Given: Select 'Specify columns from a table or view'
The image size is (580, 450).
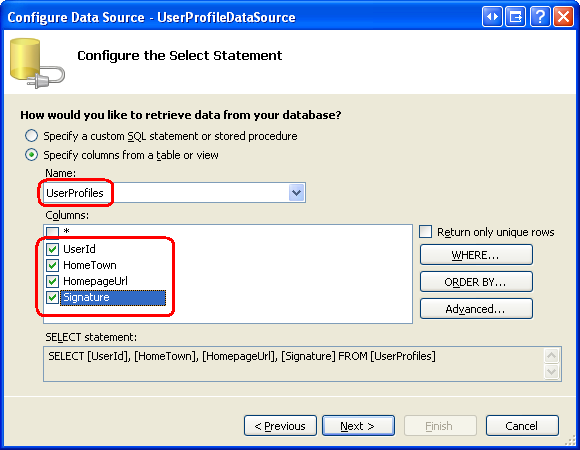Looking at the screenshot, I should tap(31, 155).
